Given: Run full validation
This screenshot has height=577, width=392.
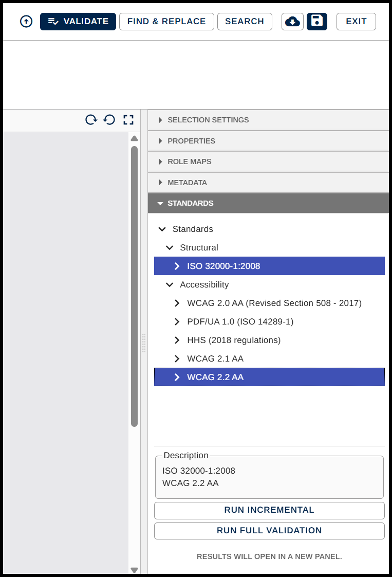Looking at the screenshot, I should click(x=269, y=531).
